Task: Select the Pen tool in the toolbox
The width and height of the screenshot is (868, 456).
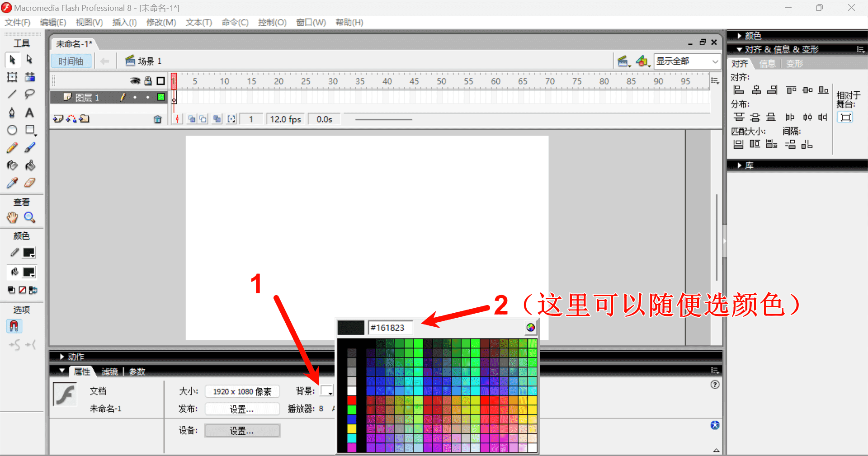Action: point(12,113)
